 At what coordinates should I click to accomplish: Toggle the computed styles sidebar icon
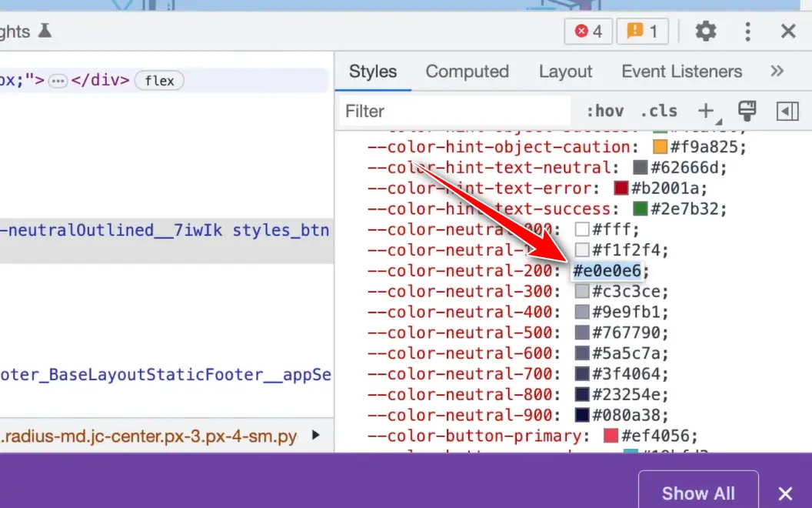coord(787,112)
